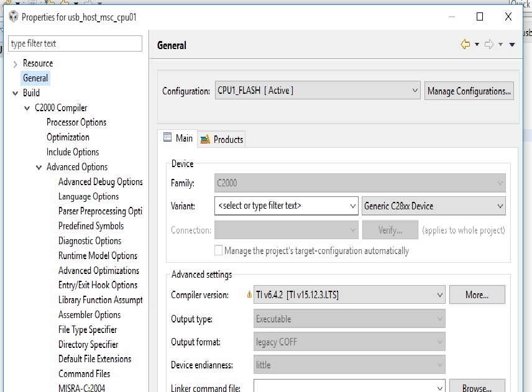Select Default File Extensions item
The height and width of the screenshot is (392, 532).
[x=94, y=359]
